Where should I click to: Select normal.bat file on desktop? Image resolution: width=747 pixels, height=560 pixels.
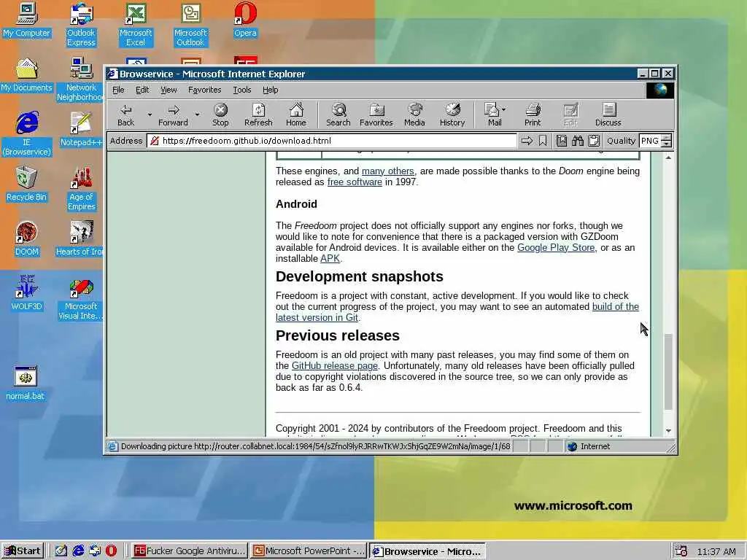25,384
